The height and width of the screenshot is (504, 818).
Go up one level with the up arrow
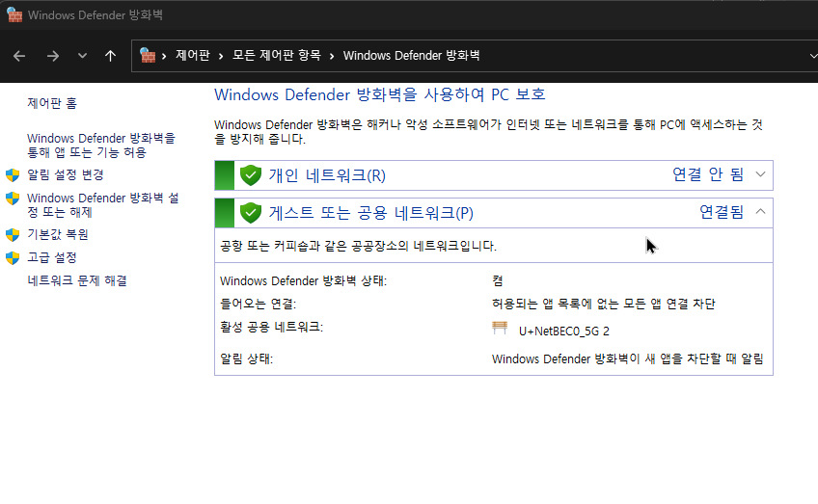pyautogui.click(x=110, y=56)
